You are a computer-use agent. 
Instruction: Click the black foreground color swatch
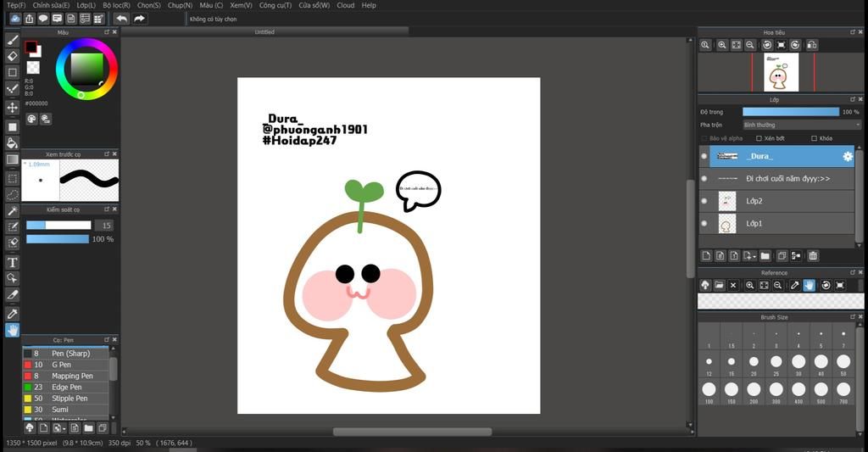pos(31,47)
